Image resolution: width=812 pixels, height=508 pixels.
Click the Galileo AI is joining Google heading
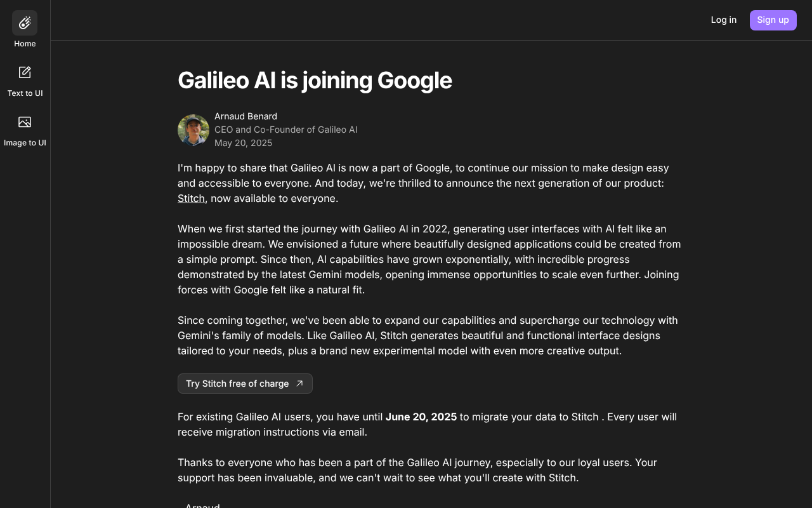click(x=315, y=81)
